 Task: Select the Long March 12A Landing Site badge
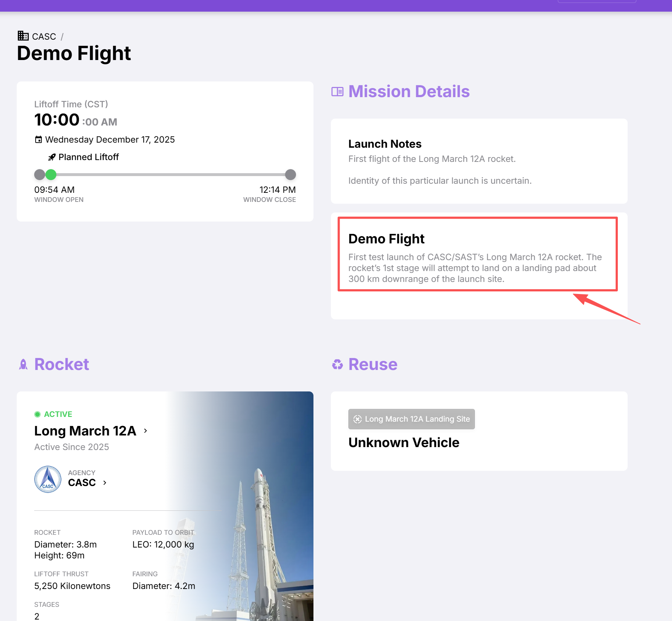(411, 419)
